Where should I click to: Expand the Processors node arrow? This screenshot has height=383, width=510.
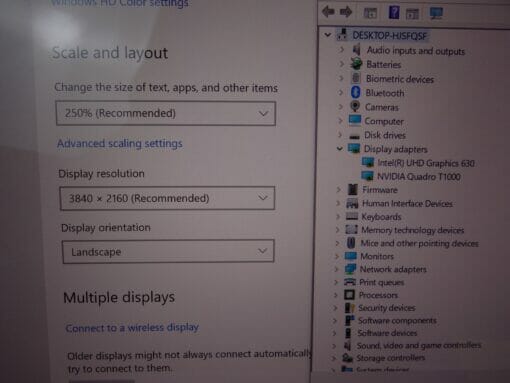pos(335,295)
